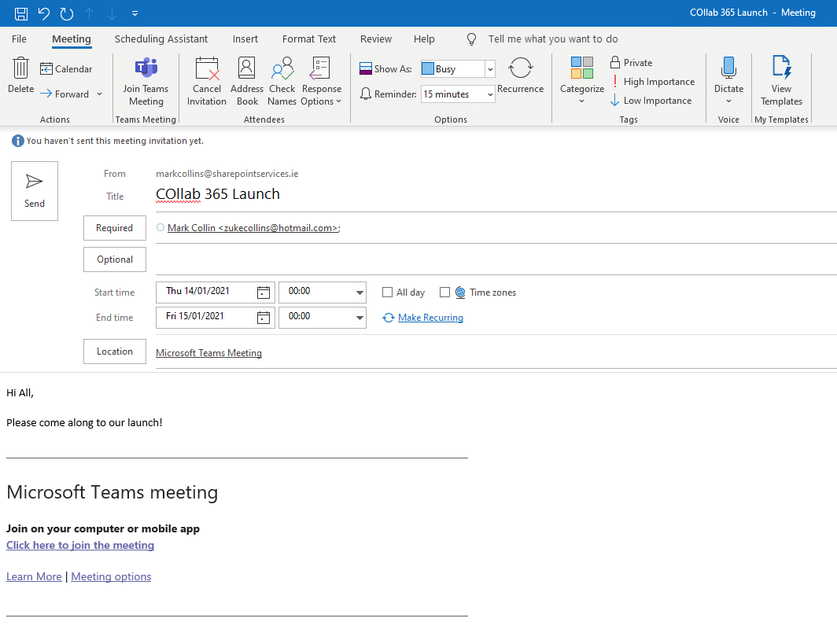Go to previous item using up arrow

[x=90, y=13]
